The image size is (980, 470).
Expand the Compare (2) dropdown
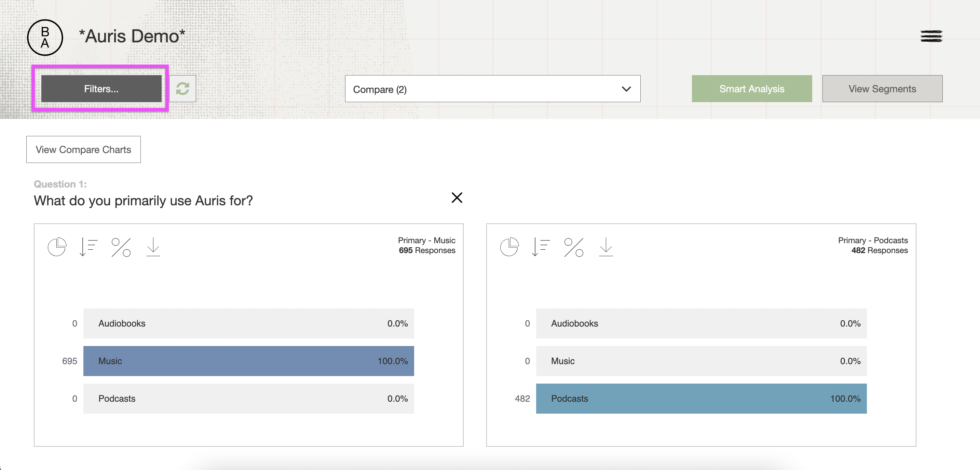[493, 88]
